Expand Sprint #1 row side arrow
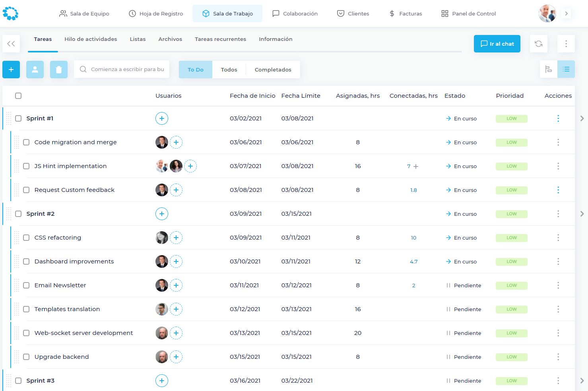The height and width of the screenshot is (391, 588). click(x=582, y=118)
